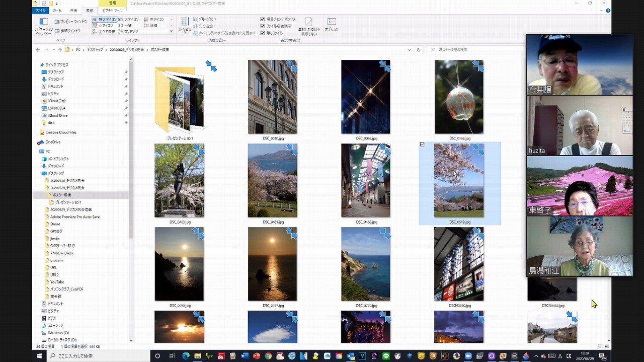Open the ファイル menu tab
The width and height of the screenshot is (644, 362).
41,10
